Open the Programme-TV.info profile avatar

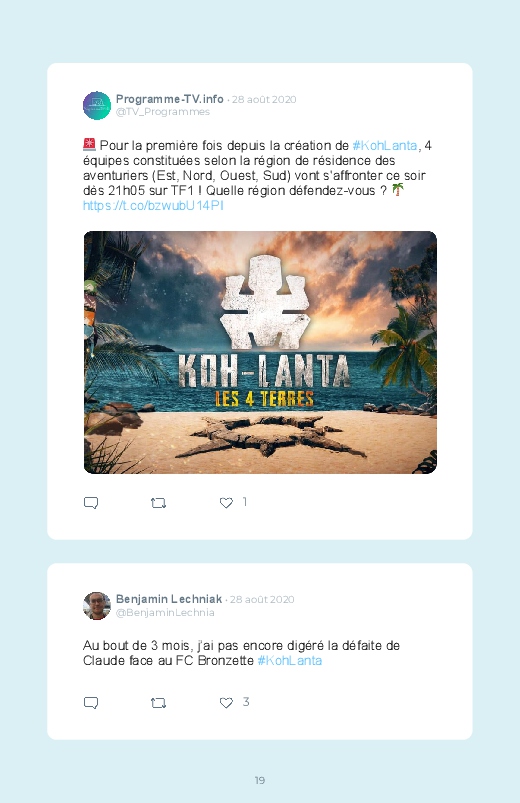pyautogui.click(x=97, y=105)
